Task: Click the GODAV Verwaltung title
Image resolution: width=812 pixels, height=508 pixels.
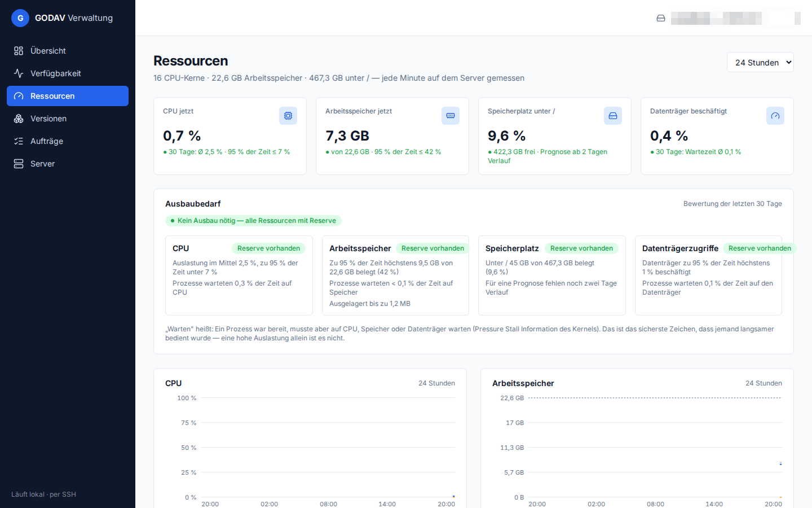Action: coord(74,18)
